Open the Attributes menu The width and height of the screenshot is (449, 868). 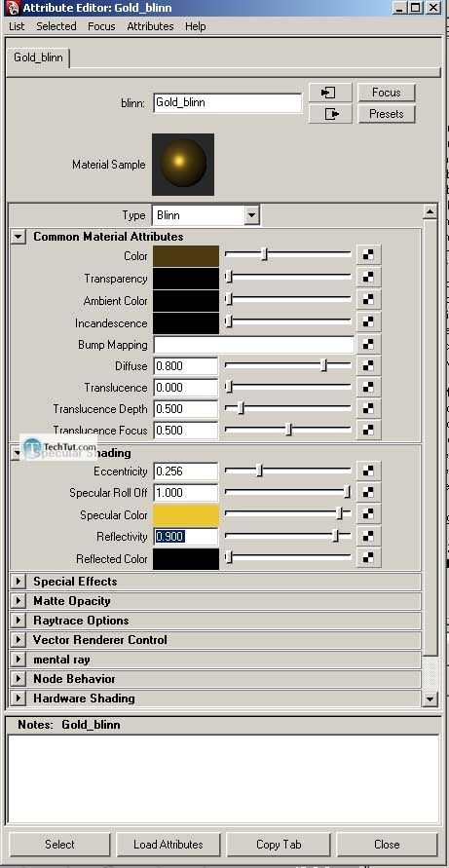(x=150, y=26)
